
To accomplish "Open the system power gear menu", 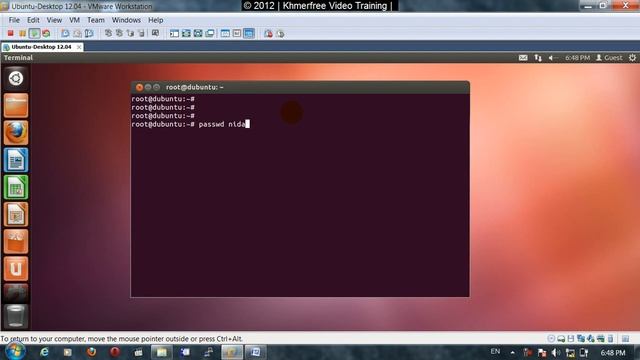I will 632,58.
